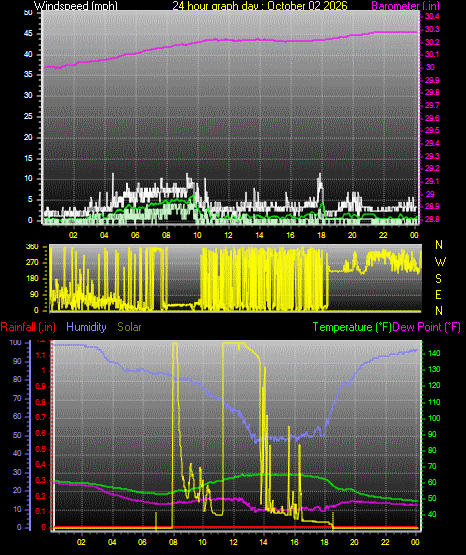
Task: Click hour 14 on the windspeed graph axis
Action: pyautogui.click(x=259, y=235)
